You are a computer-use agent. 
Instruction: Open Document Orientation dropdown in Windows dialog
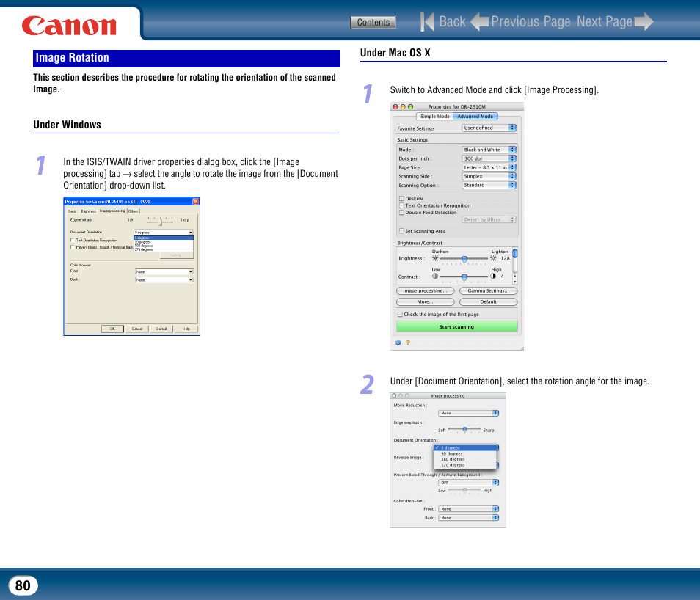[164, 233]
